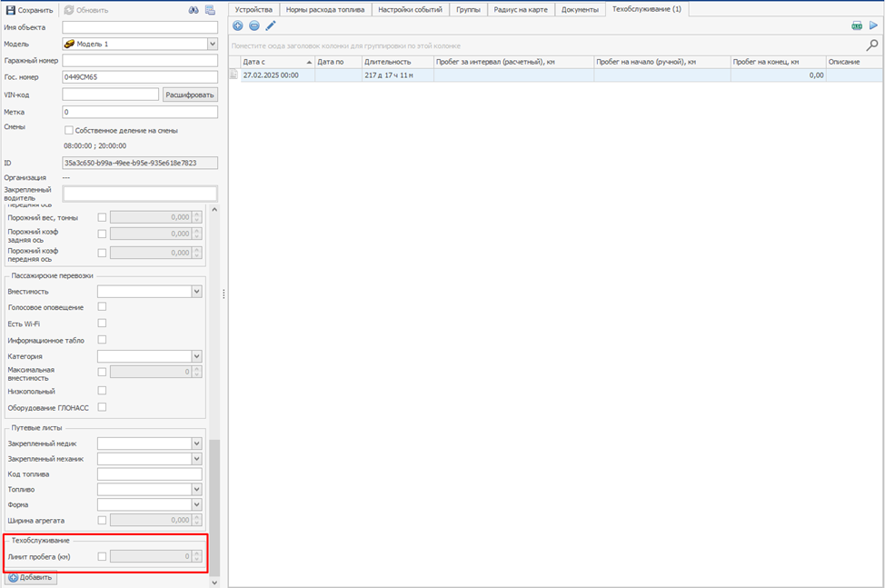Click the blue plus add-record icon
The width and height of the screenshot is (885, 588).
[238, 25]
